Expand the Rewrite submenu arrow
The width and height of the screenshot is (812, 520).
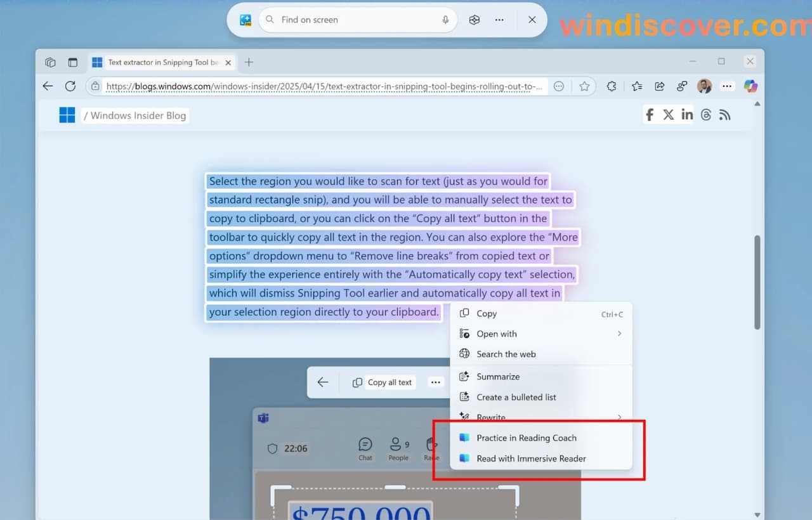pos(619,417)
